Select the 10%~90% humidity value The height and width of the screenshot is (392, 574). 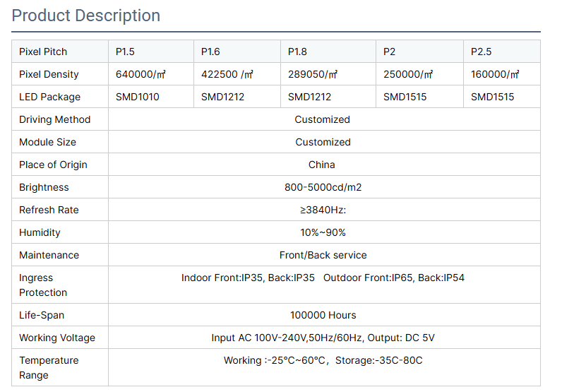(323, 232)
